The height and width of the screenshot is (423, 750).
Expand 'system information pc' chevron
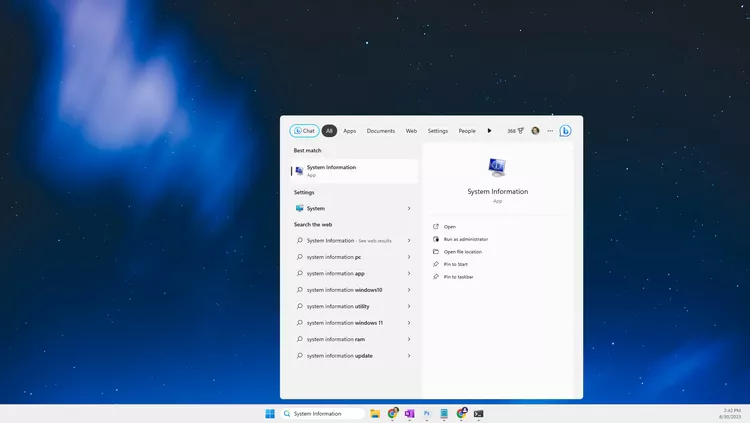409,257
